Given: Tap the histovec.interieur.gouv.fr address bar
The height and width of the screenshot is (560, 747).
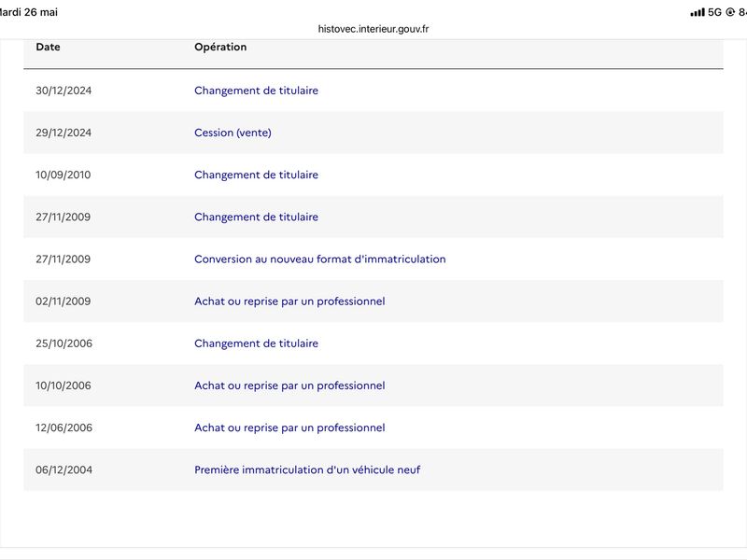Looking at the screenshot, I should [373, 29].
